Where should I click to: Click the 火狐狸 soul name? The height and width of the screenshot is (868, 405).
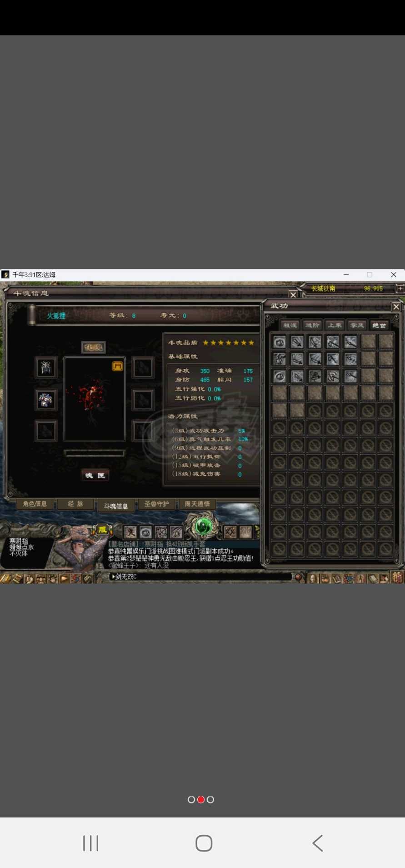coord(56,316)
